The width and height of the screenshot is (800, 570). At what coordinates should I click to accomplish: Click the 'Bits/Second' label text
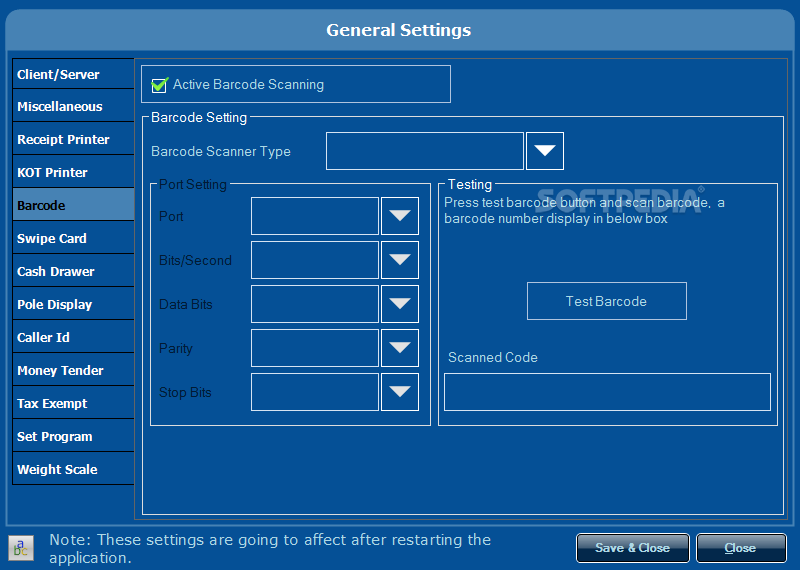[195, 260]
